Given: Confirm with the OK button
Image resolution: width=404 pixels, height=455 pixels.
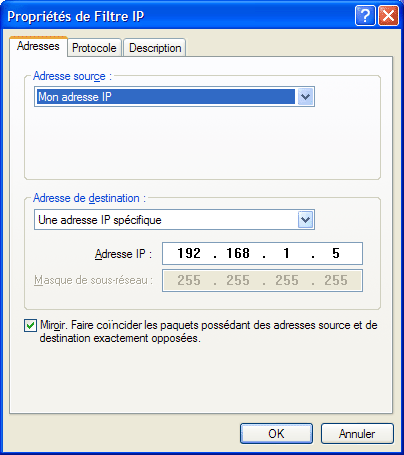Looking at the screenshot, I should (x=276, y=434).
